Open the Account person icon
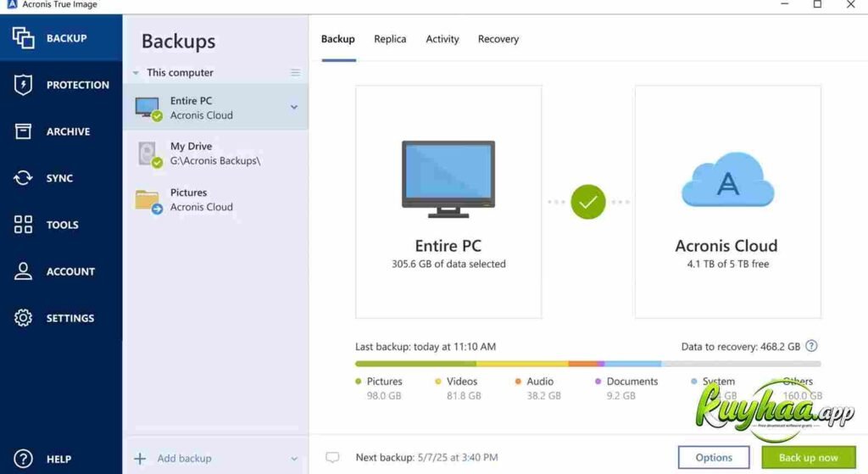This screenshot has width=868, height=474. 23,270
